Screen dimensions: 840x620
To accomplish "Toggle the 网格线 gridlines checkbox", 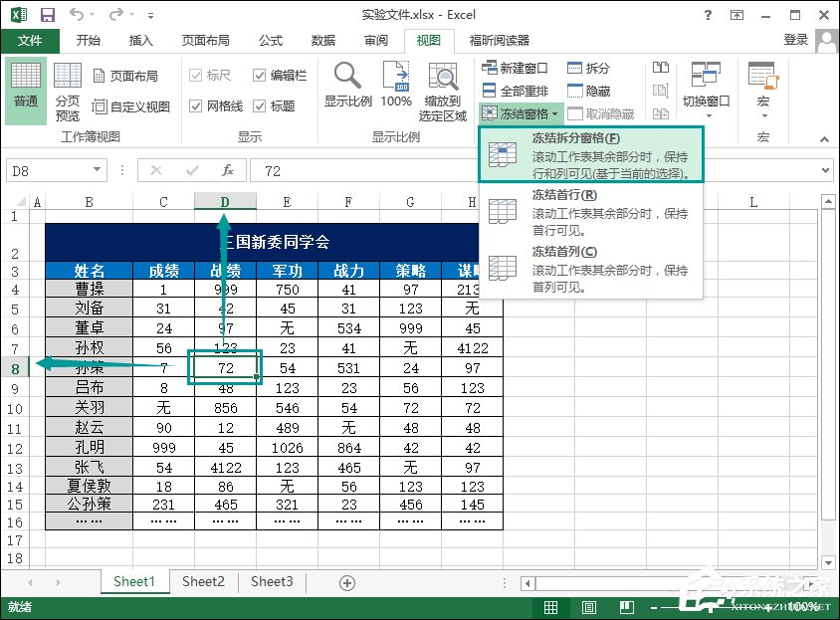I will click(193, 104).
